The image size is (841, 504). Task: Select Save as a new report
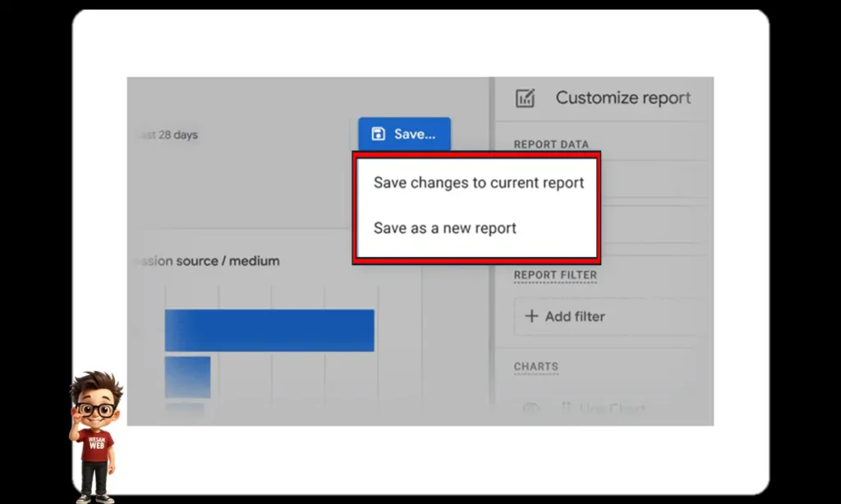pos(444,228)
